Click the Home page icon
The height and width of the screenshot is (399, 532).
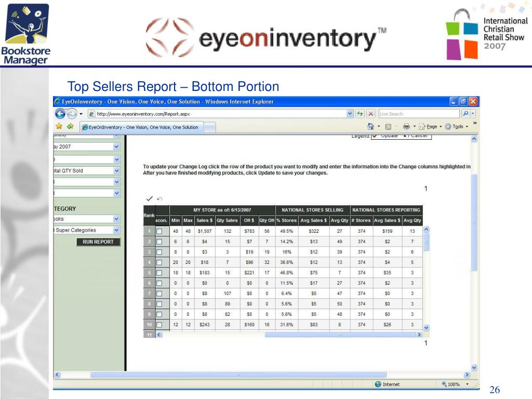pos(371,126)
